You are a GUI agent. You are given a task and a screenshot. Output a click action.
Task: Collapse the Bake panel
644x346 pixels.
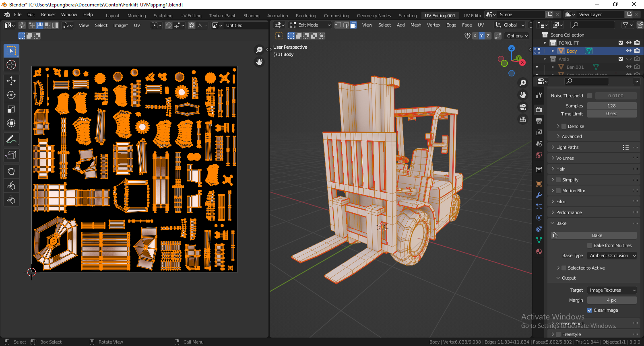593,223
